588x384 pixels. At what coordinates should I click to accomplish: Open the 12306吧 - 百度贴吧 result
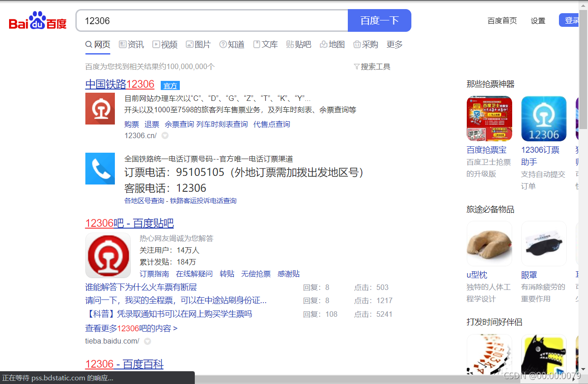(129, 224)
